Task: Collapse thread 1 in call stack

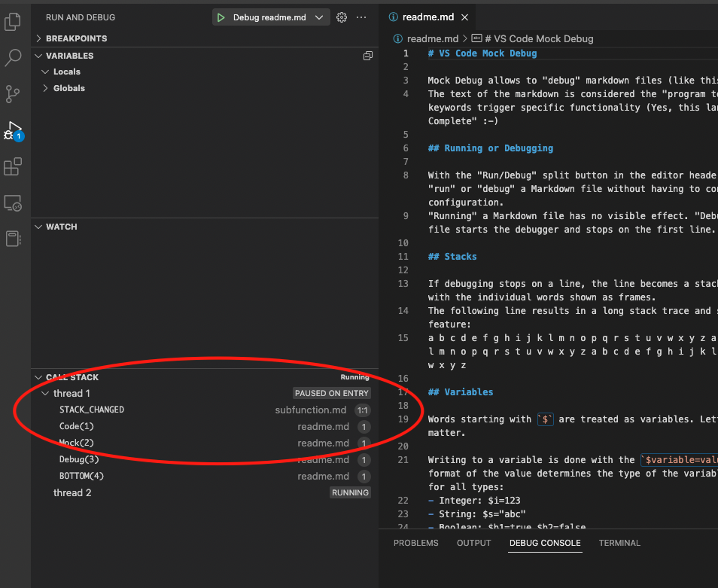Action: pos(45,393)
